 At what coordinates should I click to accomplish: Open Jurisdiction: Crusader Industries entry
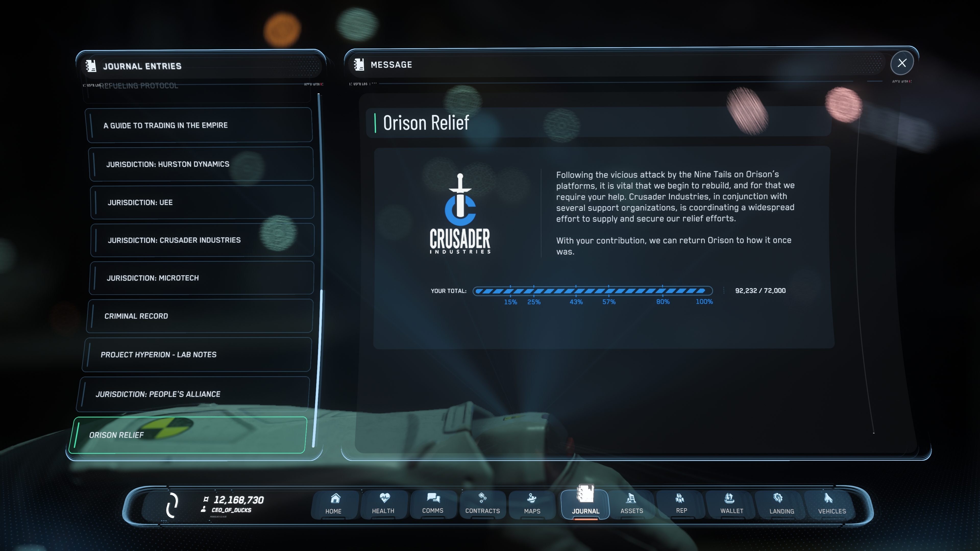tap(202, 240)
